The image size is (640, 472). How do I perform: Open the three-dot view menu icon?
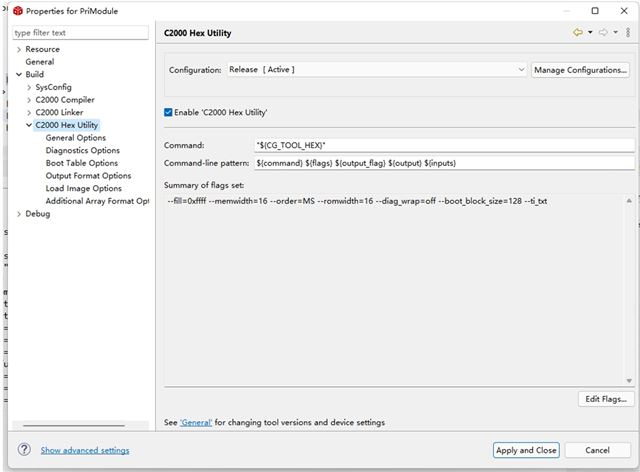(627, 33)
